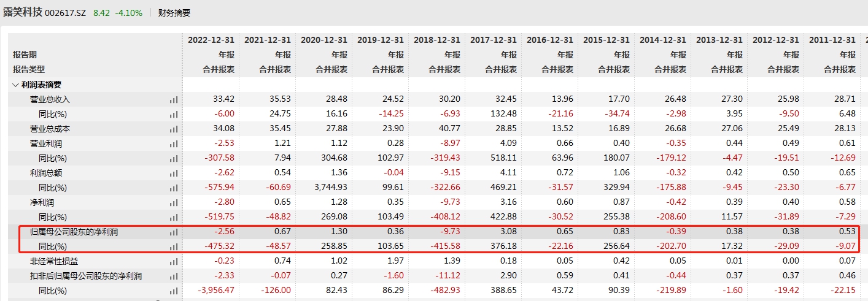Click operating profit growth -307.58
Screen dimensions: 868x301
221,158
